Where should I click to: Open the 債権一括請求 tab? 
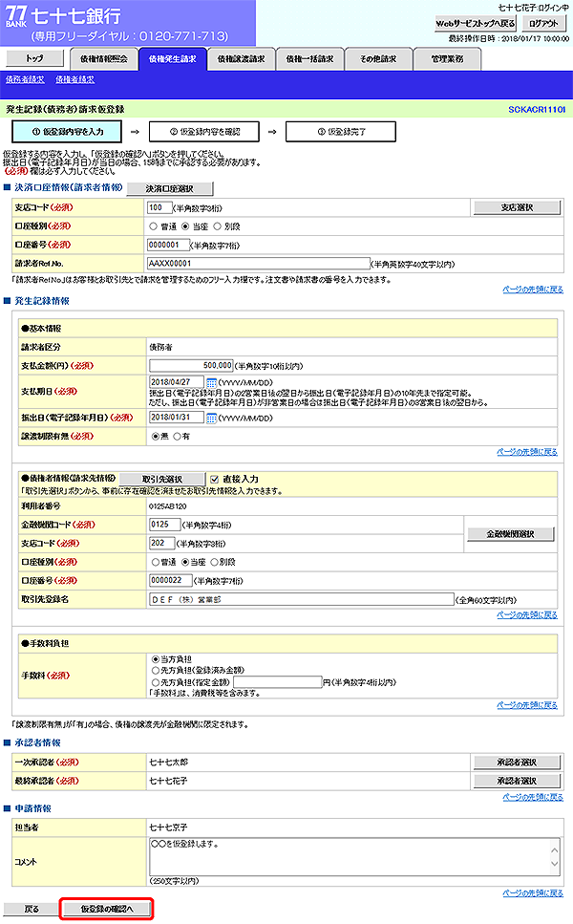309,59
